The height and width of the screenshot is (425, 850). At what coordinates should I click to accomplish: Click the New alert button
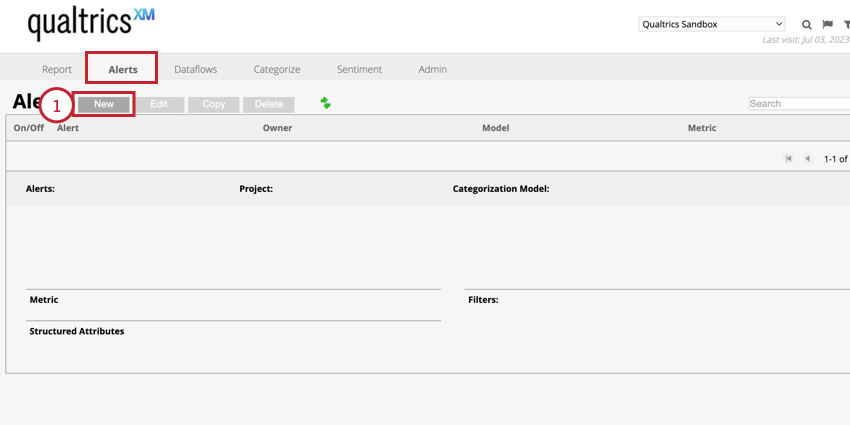point(104,104)
